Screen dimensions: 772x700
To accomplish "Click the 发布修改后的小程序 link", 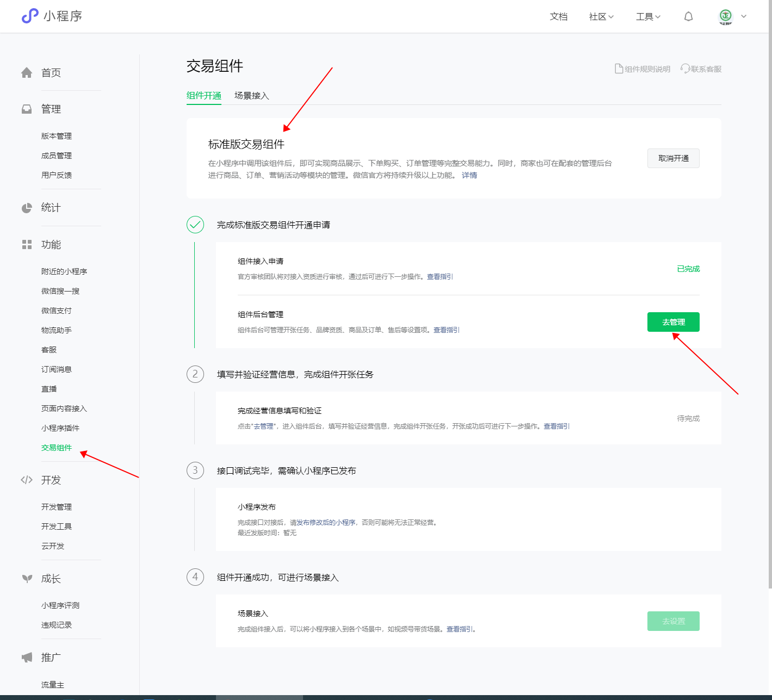I will pyautogui.click(x=326, y=523).
